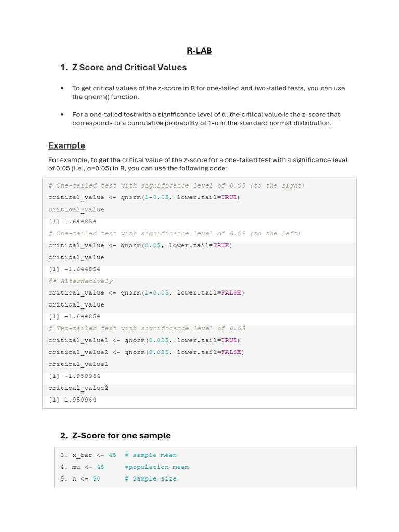Click the Z-Score for one sample heading

click(x=121, y=436)
